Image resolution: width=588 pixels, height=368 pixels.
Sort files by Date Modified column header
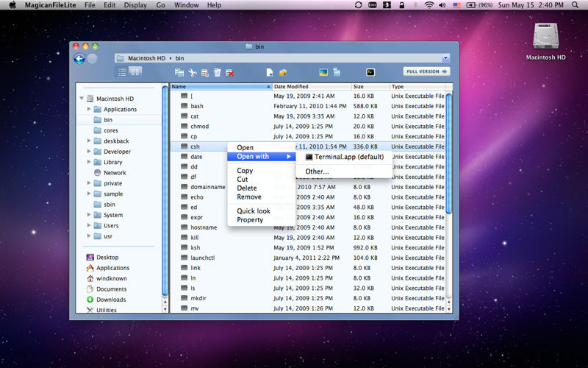[x=312, y=86]
